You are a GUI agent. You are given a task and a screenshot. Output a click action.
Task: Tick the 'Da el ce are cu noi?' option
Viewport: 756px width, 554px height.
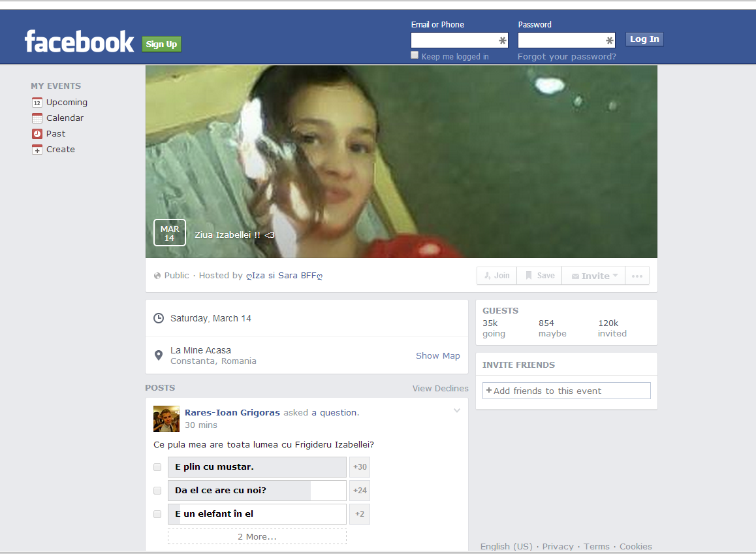[x=157, y=491]
